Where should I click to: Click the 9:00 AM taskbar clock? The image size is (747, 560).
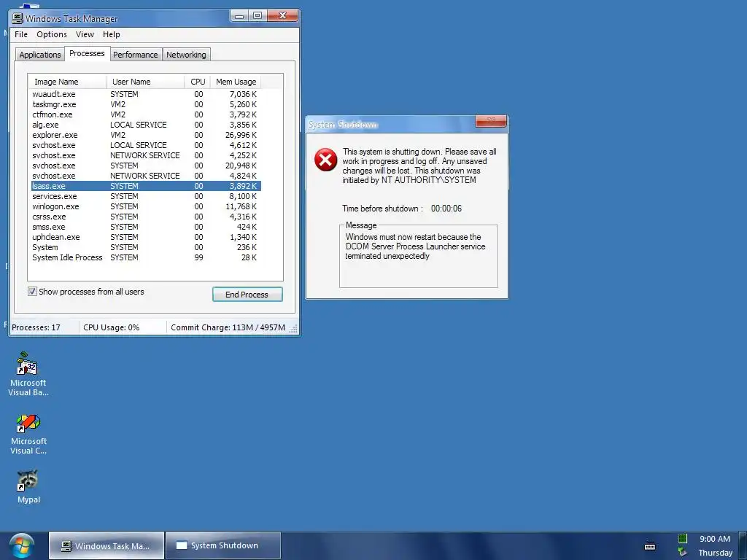(715, 539)
